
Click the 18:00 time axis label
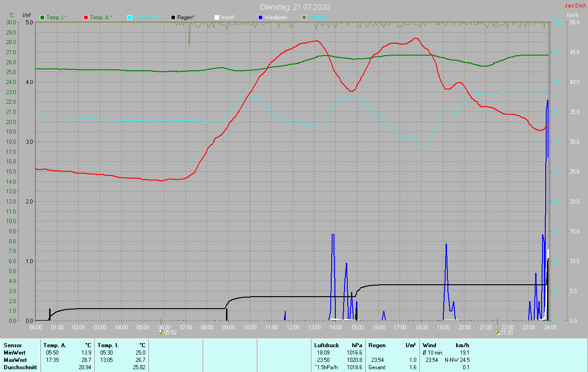[x=421, y=327]
